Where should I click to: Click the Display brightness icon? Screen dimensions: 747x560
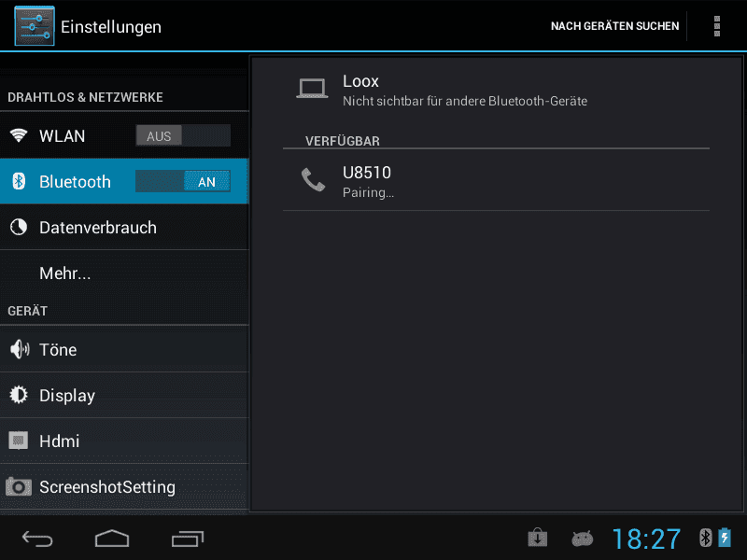[19, 395]
